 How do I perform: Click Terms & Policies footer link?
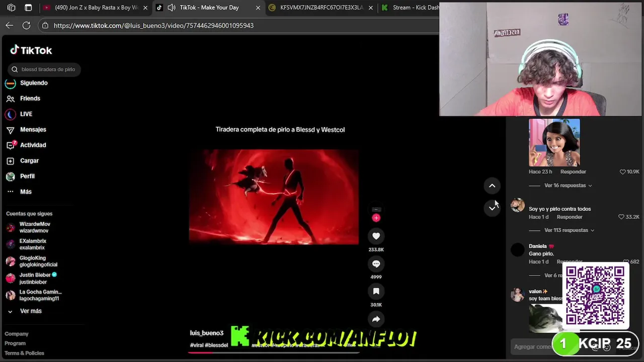point(24,353)
